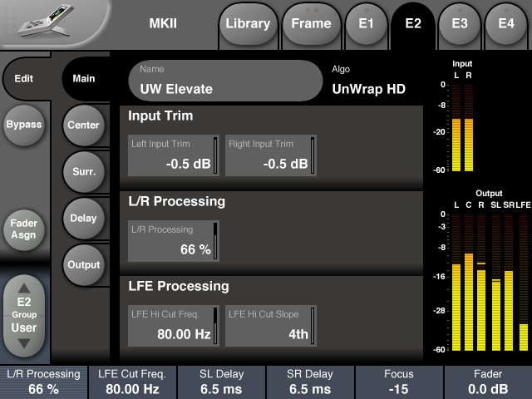Select the Right Input Trim field
This screenshot has width=532, height=399.
tap(270, 155)
